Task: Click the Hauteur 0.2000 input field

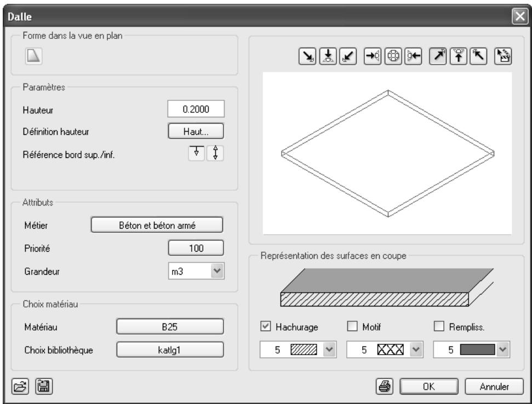Action: pos(196,109)
